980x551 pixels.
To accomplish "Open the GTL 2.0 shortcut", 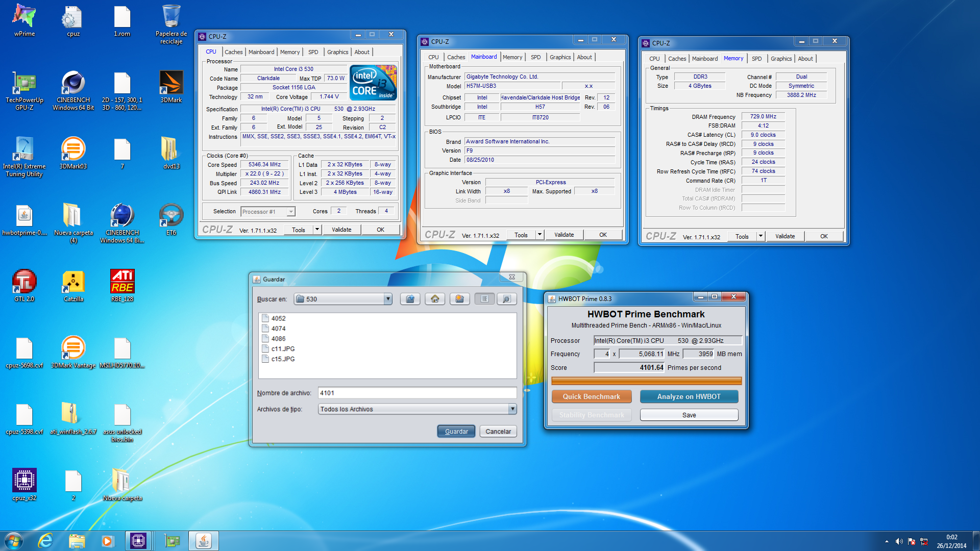I will pos(24,286).
